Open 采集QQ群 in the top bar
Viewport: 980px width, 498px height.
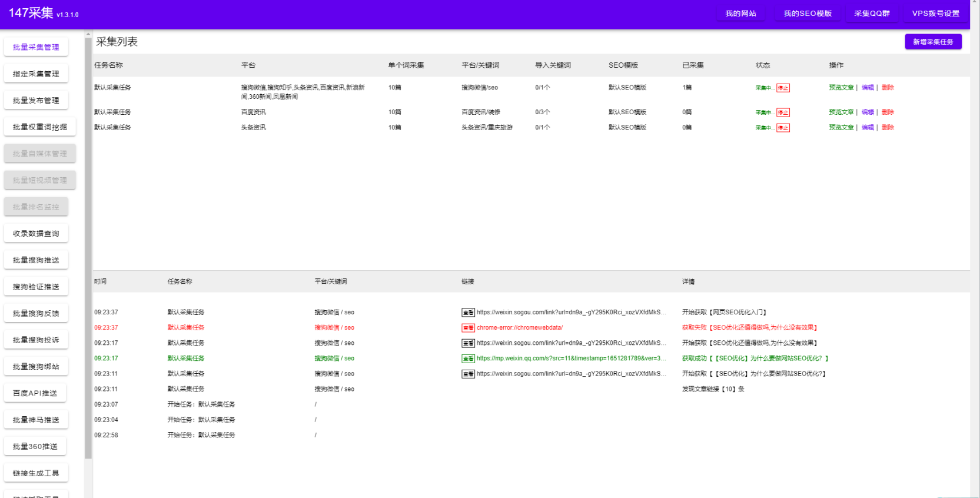point(872,14)
